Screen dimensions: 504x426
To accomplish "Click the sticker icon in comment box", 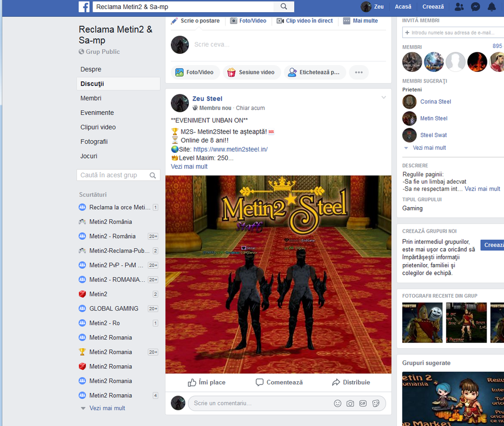I will click(376, 403).
